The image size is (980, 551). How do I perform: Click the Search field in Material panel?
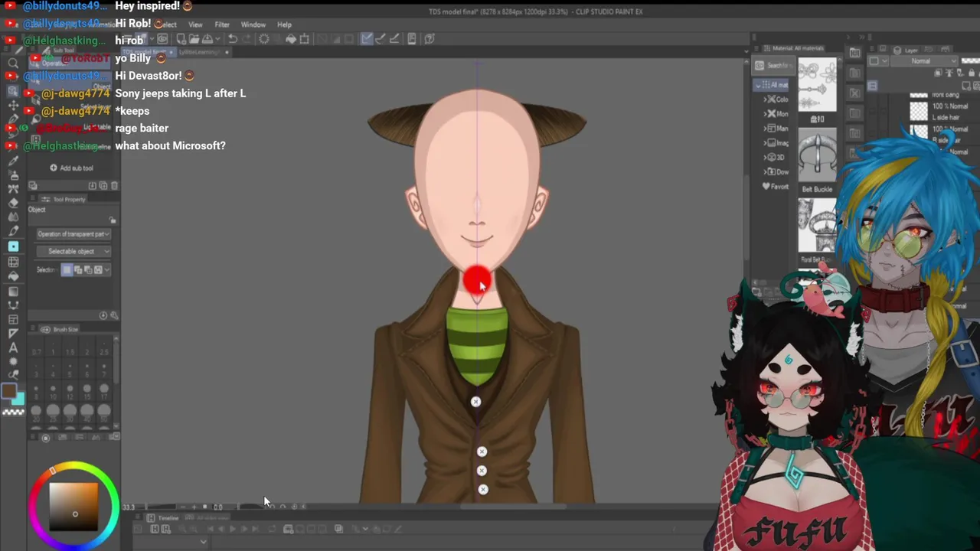(x=774, y=65)
